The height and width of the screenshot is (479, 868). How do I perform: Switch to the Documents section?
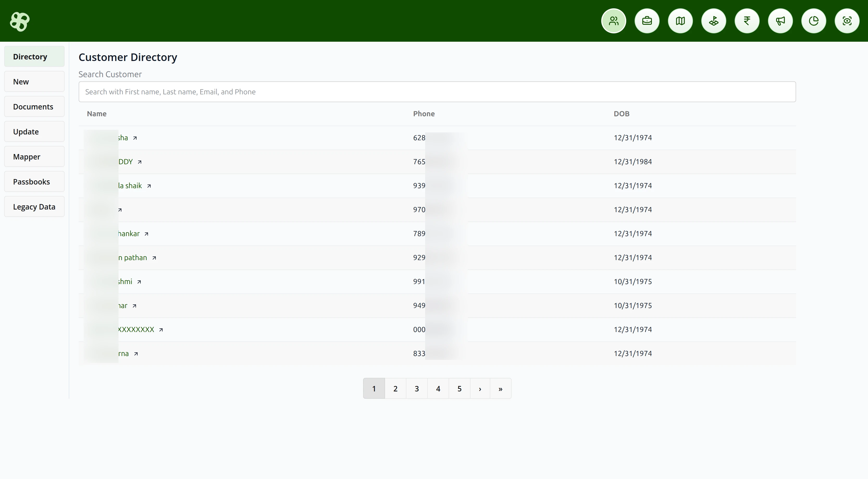(x=34, y=107)
